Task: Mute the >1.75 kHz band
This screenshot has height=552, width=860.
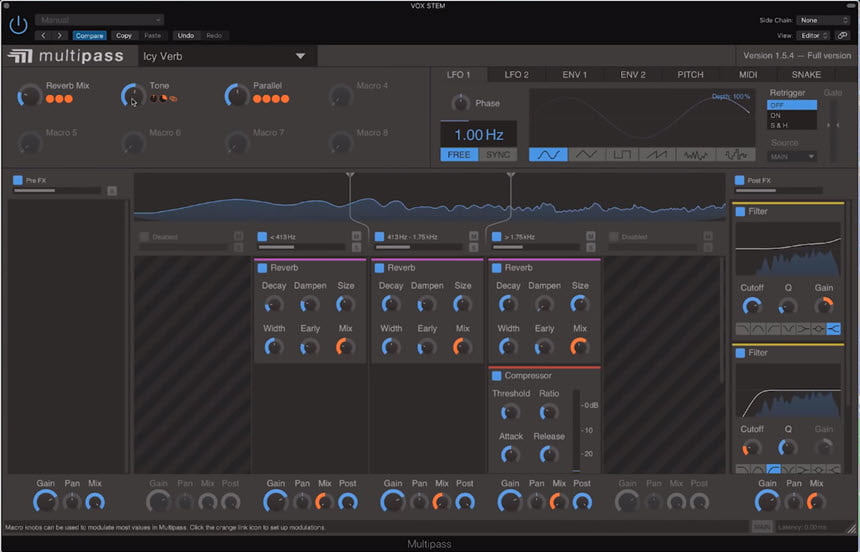Action: click(x=590, y=236)
